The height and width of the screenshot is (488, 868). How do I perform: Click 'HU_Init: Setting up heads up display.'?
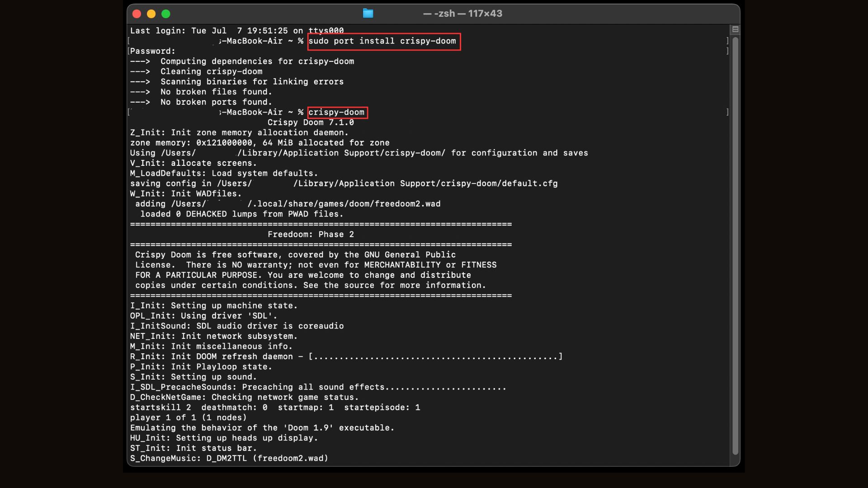click(x=224, y=438)
